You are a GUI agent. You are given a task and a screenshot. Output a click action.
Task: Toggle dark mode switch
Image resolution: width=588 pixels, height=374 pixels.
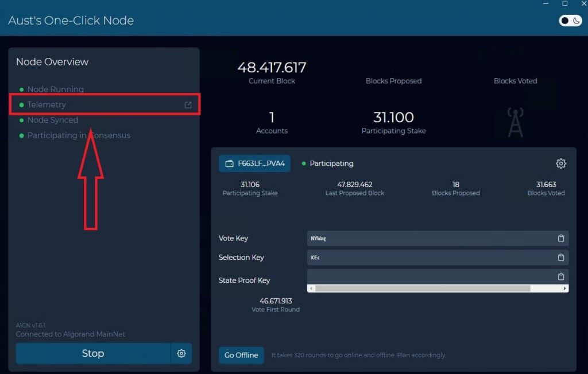(571, 21)
